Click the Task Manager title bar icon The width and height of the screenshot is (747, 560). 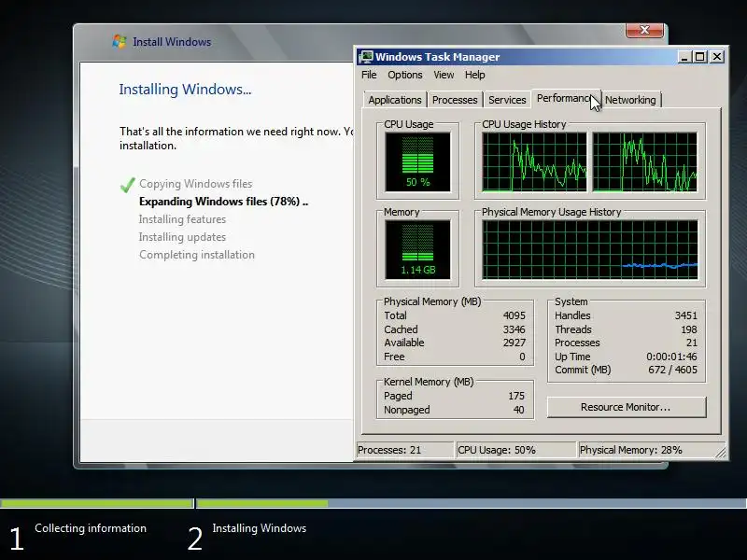pos(366,57)
